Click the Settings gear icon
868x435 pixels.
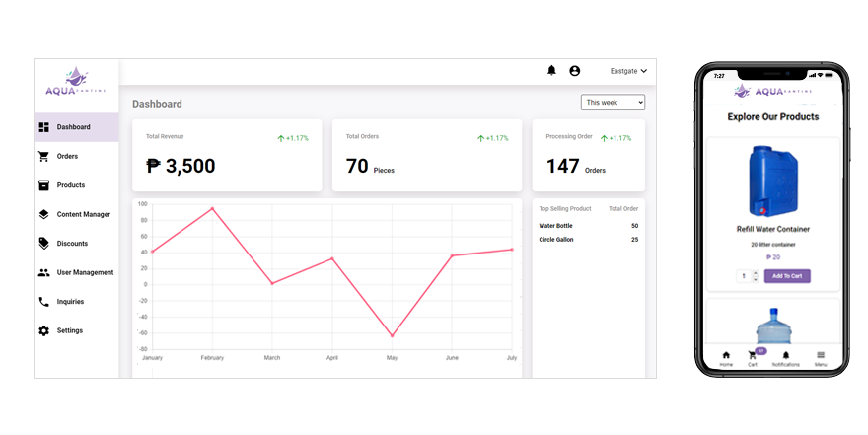tap(43, 331)
